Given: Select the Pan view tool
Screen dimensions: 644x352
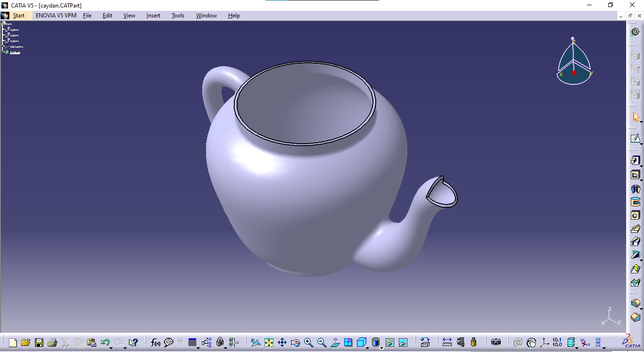Looking at the screenshot, I should (x=282, y=343).
